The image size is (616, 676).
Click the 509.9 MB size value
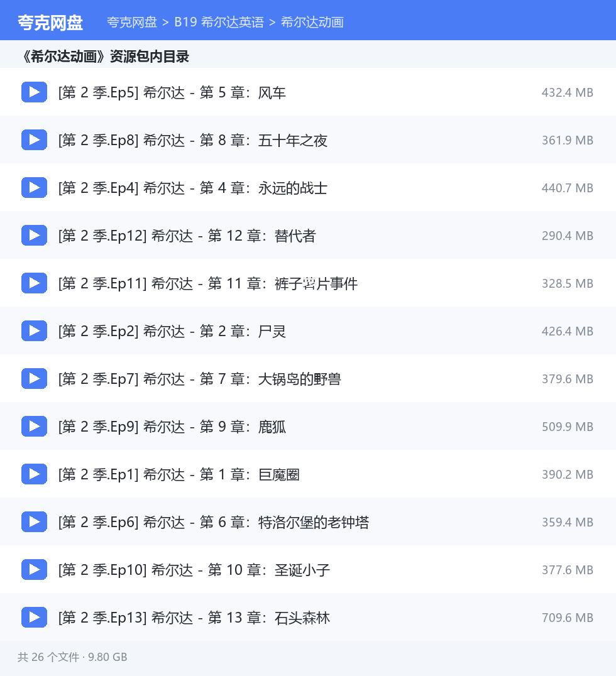567,427
